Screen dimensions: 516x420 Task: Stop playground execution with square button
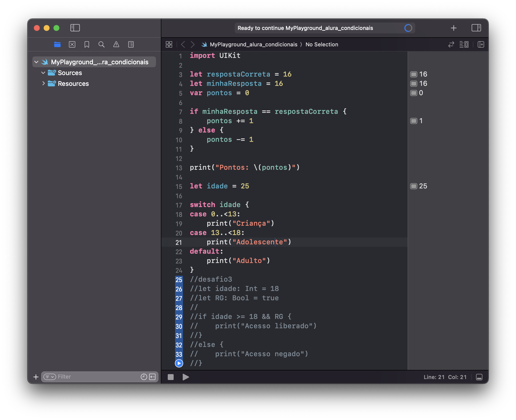pyautogui.click(x=171, y=377)
